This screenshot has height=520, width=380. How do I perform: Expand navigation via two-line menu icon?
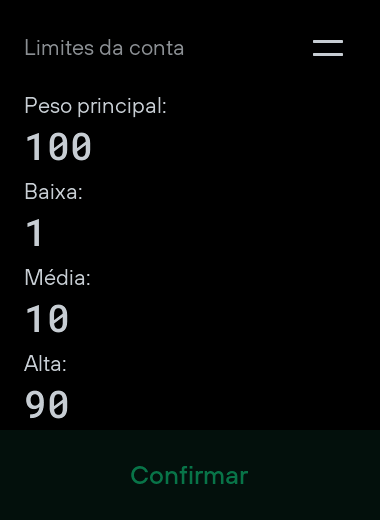point(328,48)
